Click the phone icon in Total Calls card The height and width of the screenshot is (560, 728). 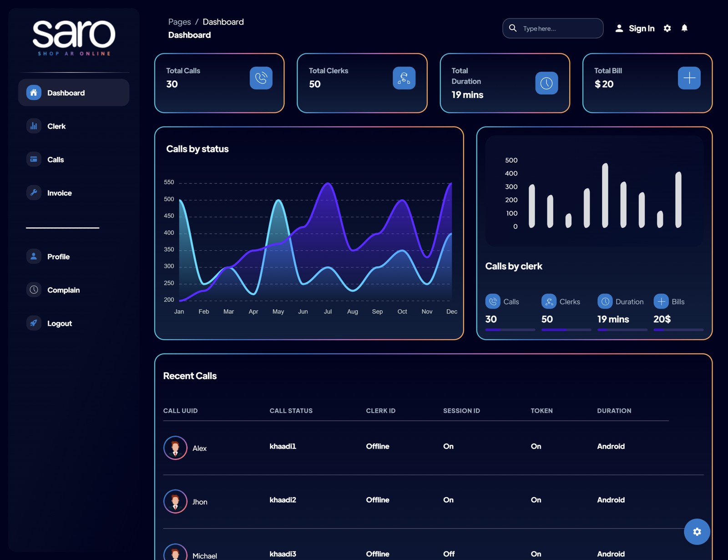pyautogui.click(x=261, y=78)
